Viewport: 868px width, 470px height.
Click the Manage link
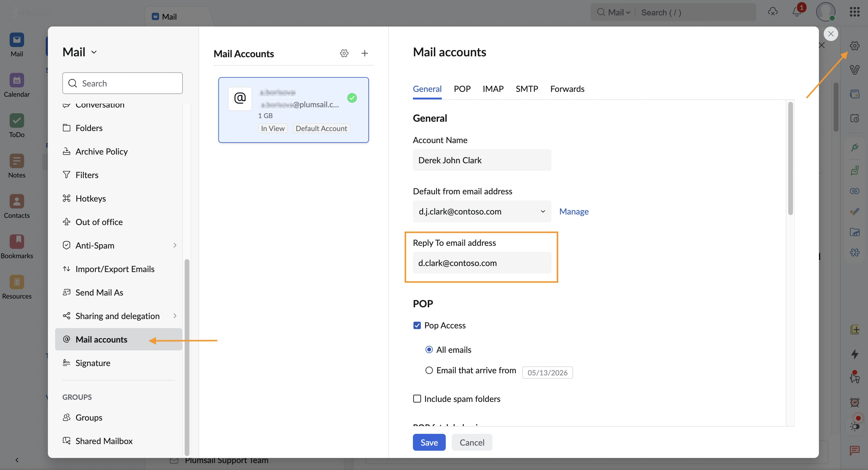click(574, 211)
